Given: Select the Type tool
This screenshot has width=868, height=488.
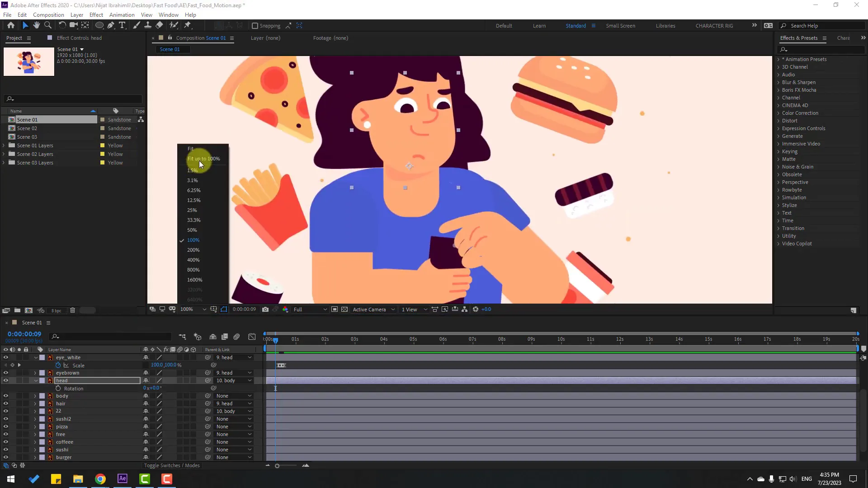Looking at the screenshot, I should (123, 25).
